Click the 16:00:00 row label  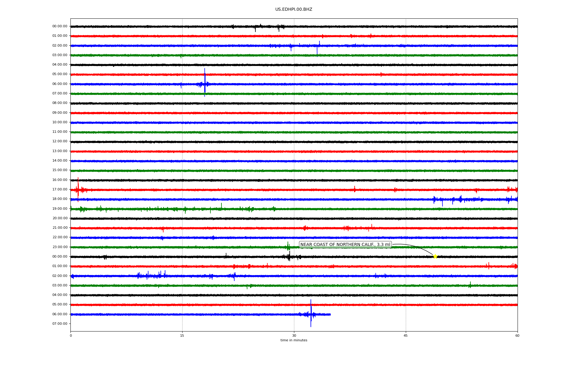click(x=60, y=180)
